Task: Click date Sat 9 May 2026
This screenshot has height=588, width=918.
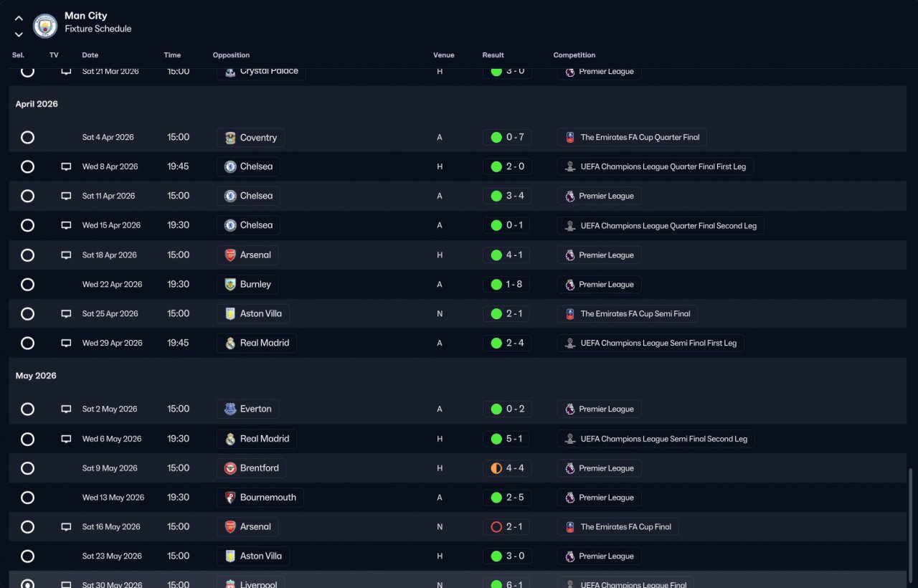Action: coord(110,468)
